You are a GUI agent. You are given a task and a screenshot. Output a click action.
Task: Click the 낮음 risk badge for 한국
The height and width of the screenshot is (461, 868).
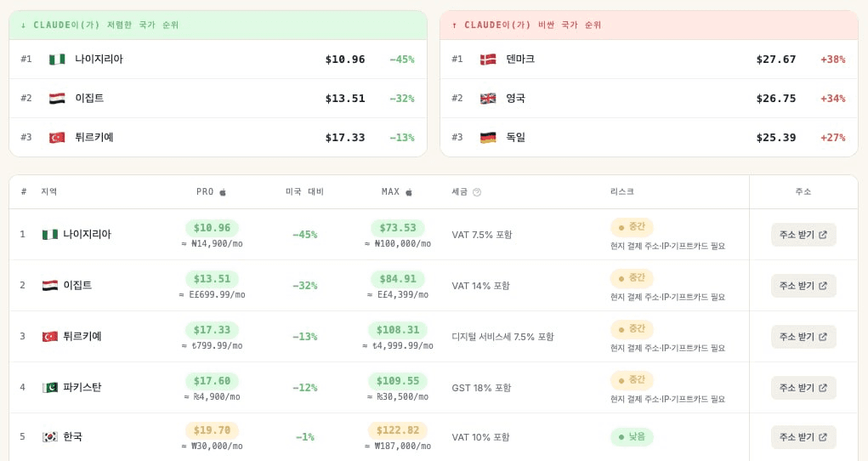click(x=632, y=436)
